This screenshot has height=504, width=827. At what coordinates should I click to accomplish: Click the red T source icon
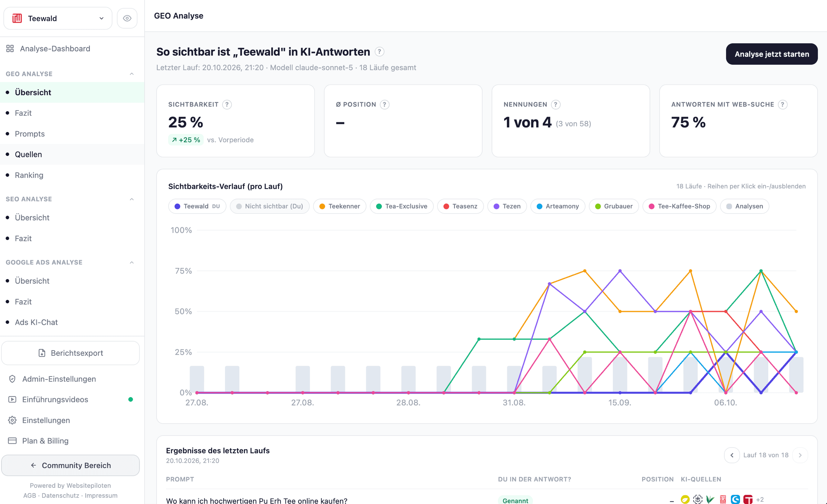(x=748, y=500)
